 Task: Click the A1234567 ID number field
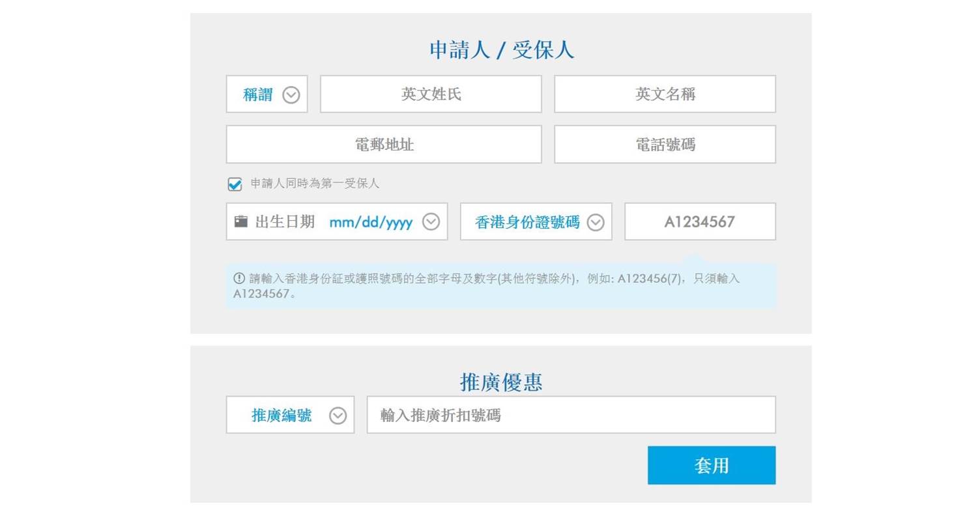pyautogui.click(x=700, y=221)
